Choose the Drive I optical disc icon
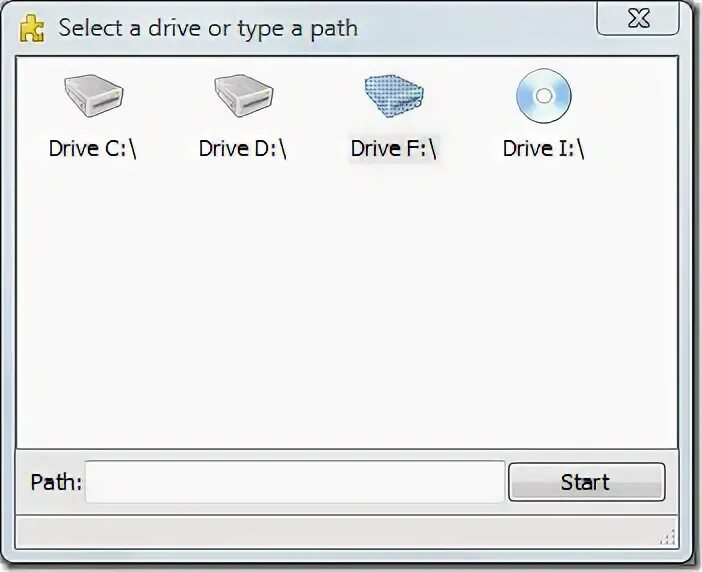702x572 pixels. click(544, 96)
